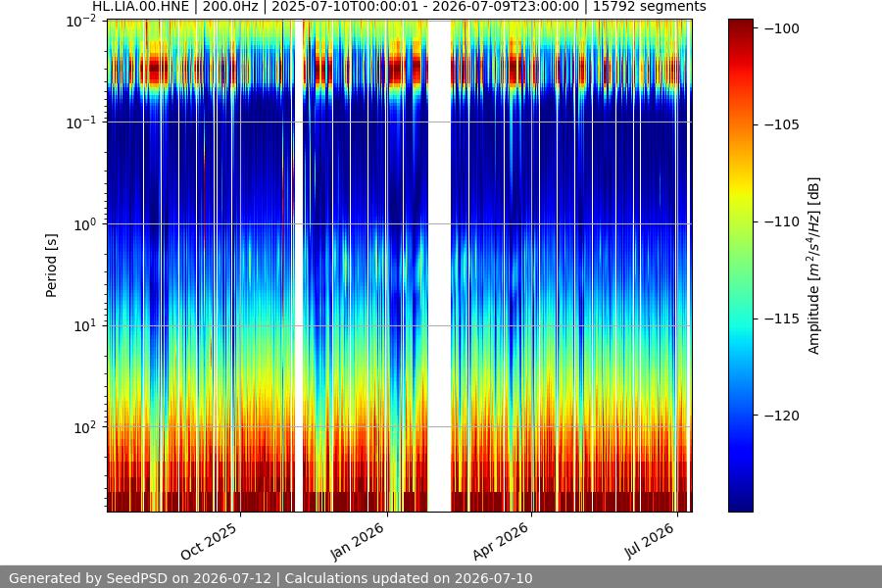The image size is (882, 588).
Task: Click the y-axis tick label for 10¹
Action: coord(85,326)
